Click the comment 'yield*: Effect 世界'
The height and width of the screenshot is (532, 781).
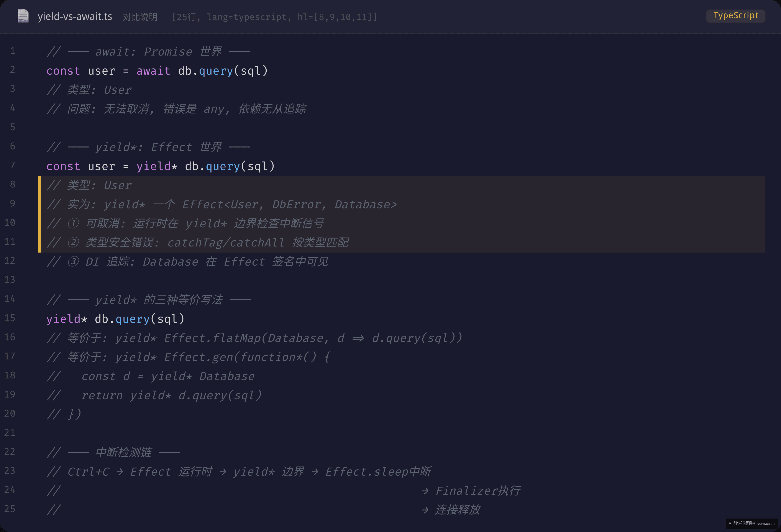tap(148, 147)
